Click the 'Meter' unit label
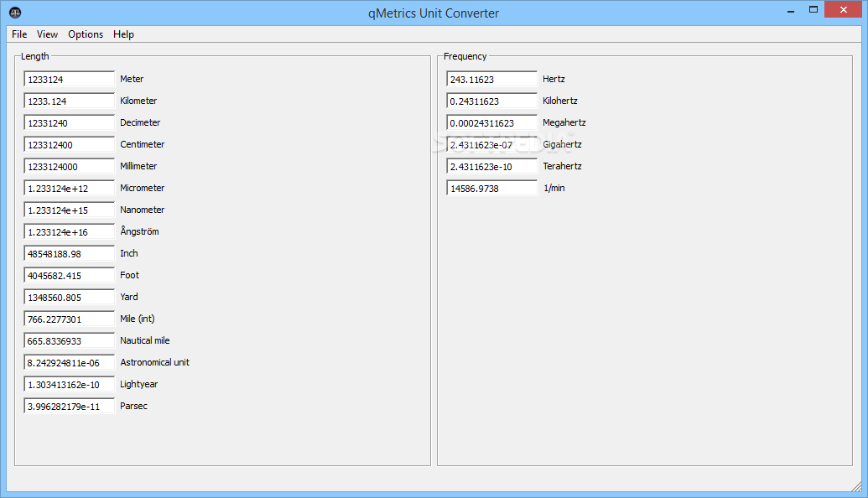This screenshot has width=868, height=498. tap(132, 79)
